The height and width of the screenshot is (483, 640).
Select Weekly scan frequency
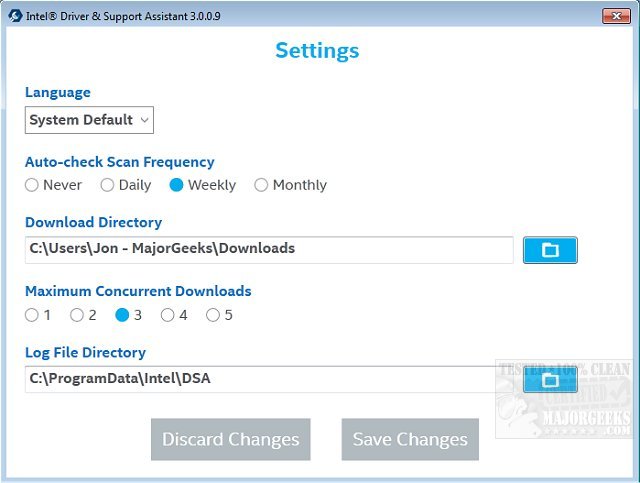pyautogui.click(x=176, y=185)
